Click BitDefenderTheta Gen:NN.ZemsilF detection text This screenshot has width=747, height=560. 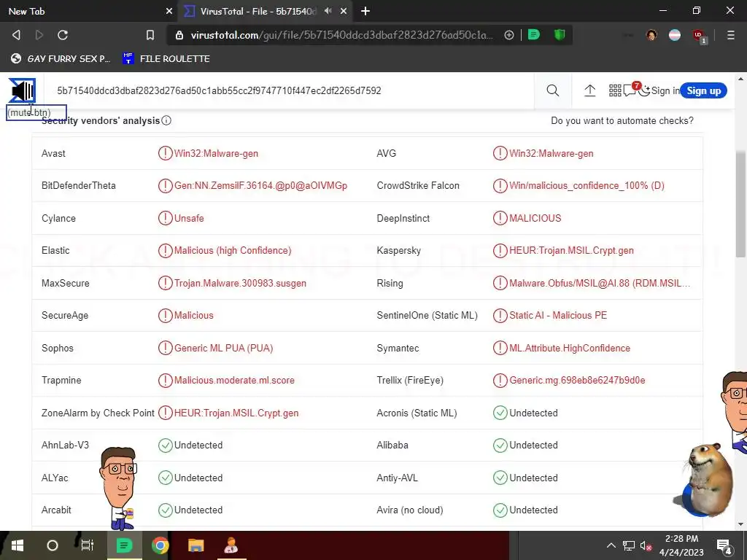click(260, 186)
